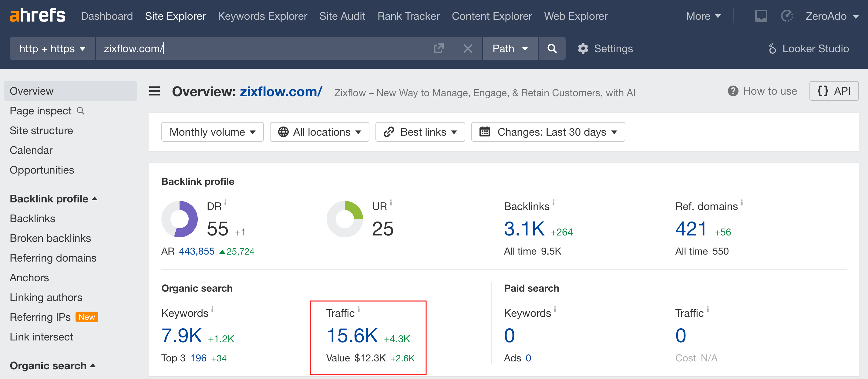Click the Ref. domains info icon
Image resolution: width=868 pixels, height=379 pixels.
(x=742, y=202)
